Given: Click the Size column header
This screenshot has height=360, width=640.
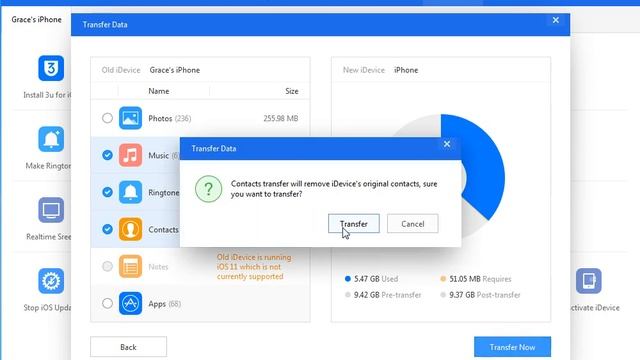Looking at the screenshot, I should [x=291, y=91].
